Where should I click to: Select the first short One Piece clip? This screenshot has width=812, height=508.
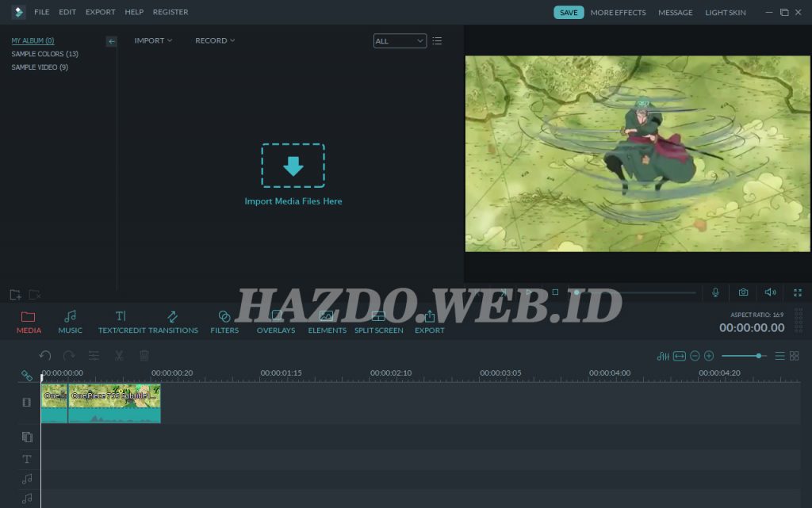point(55,403)
